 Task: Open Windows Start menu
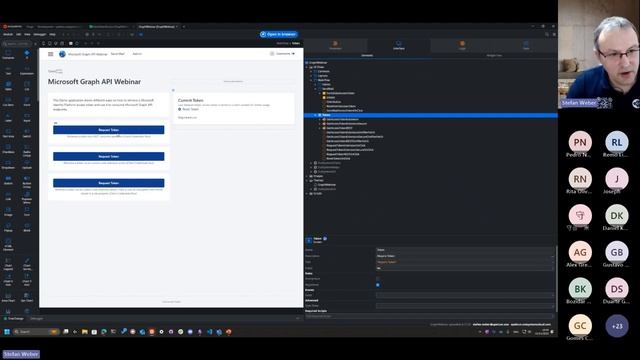pyautogui.click(x=7, y=332)
